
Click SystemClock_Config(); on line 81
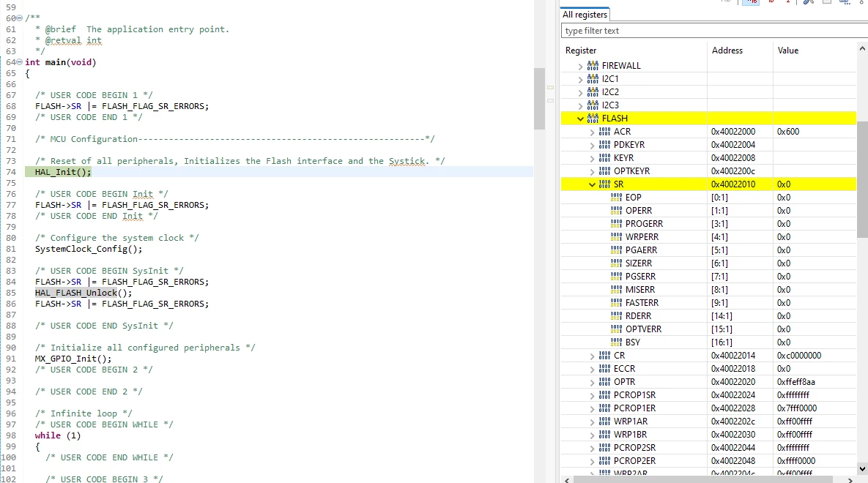[89, 249]
